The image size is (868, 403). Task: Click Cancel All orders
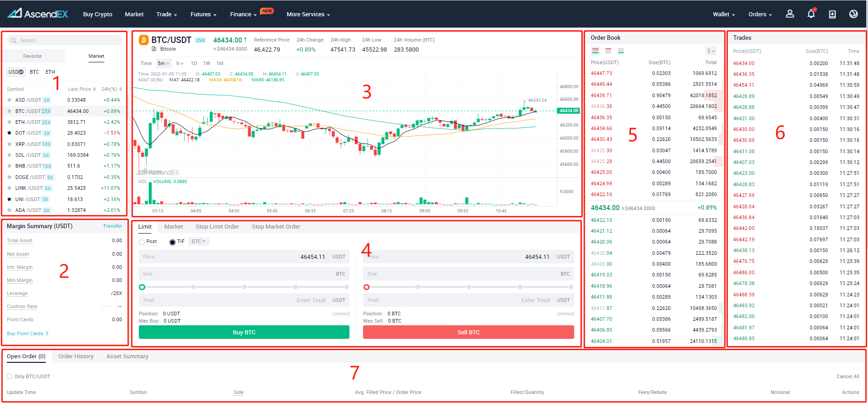[848, 376]
